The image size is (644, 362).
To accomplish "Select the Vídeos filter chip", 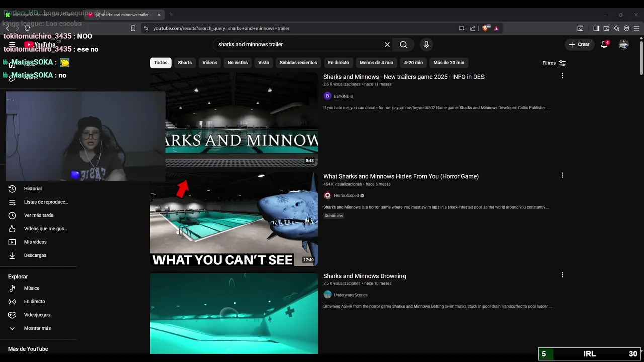I will 210,63.
